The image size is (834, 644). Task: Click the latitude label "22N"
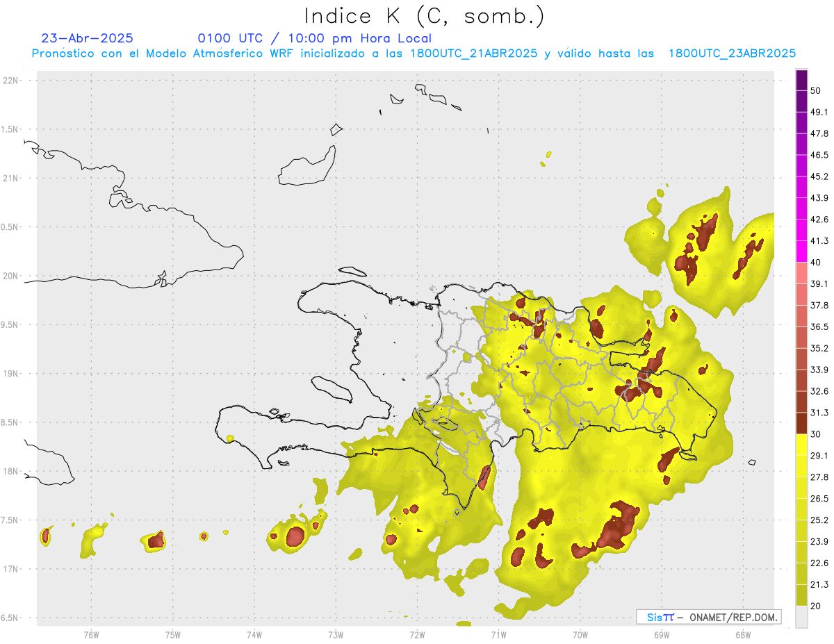click(x=10, y=81)
